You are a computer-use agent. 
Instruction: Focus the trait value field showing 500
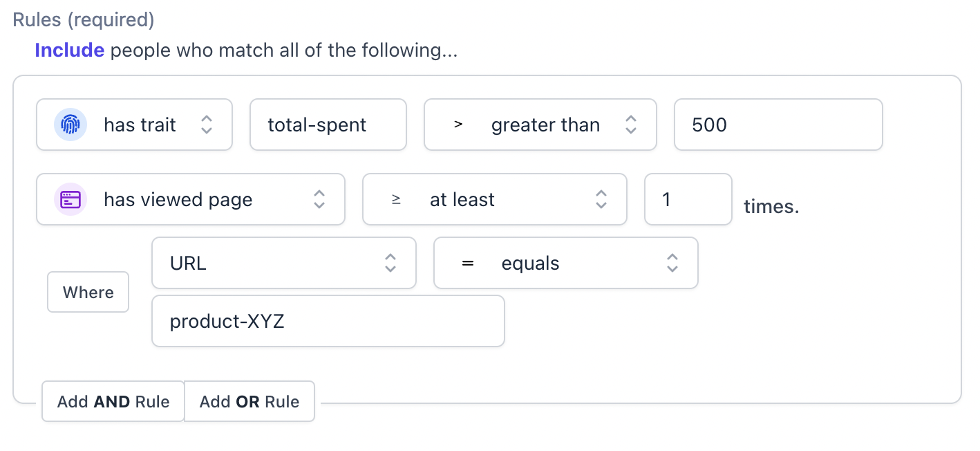click(778, 125)
